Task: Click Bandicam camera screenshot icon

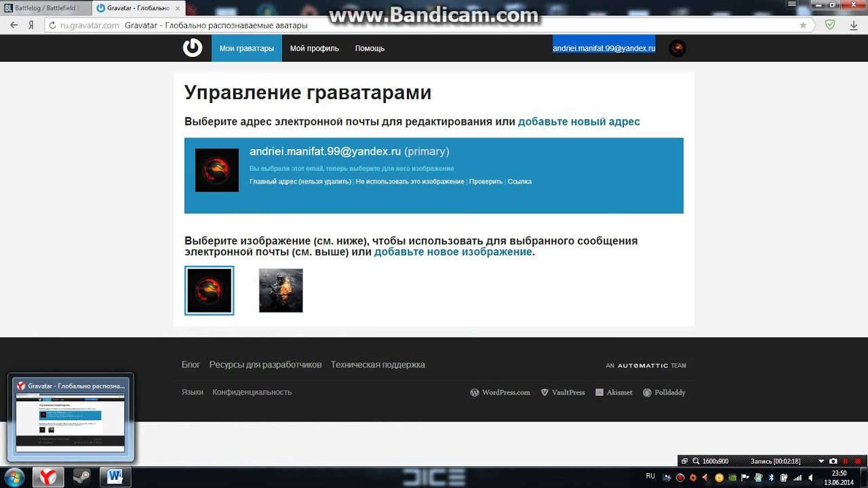Action: coord(833,461)
